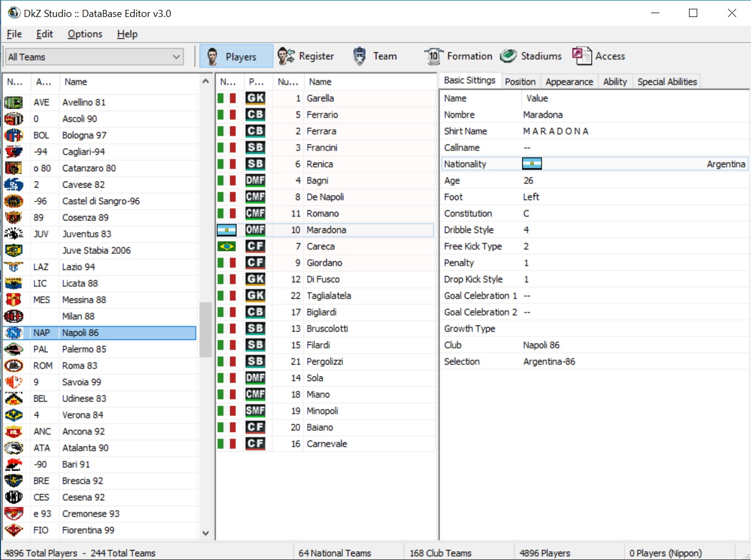The width and height of the screenshot is (751, 560).
Task: Click the SMF position badge for Minopoli
Action: pos(255,411)
